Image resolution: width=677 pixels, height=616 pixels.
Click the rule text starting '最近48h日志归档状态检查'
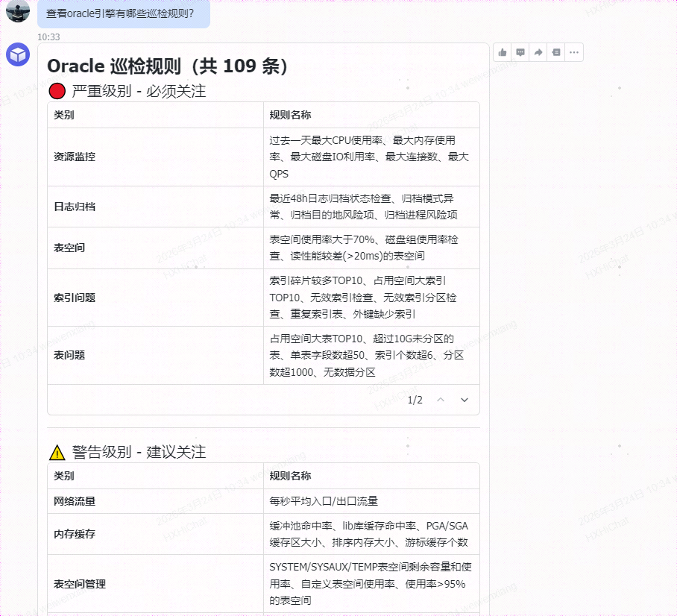(x=364, y=207)
